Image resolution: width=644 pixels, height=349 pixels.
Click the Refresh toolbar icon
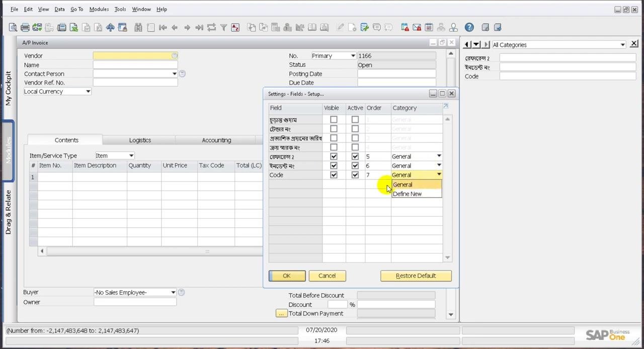click(211, 28)
